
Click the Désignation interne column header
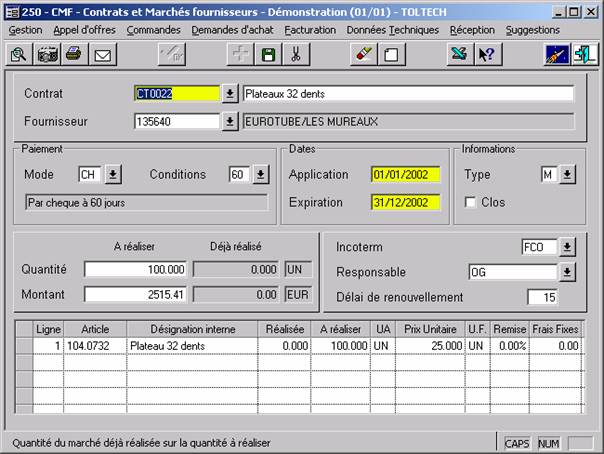coord(192,329)
